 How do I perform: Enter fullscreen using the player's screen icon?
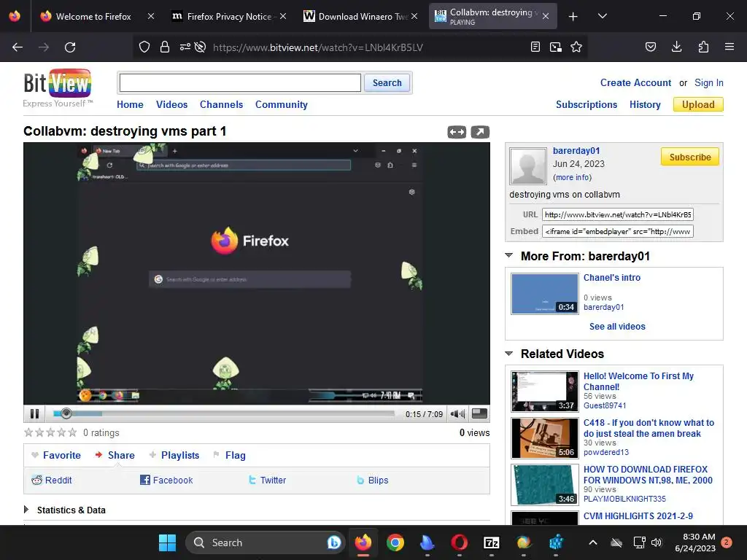click(479, 413)
